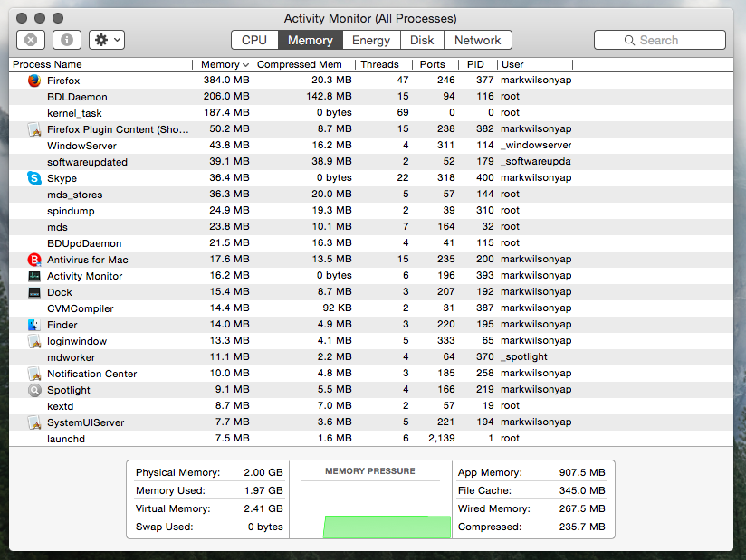Select the mdworker process row
The height and width of the screenshot is (560, 746).
coord(371,357)
